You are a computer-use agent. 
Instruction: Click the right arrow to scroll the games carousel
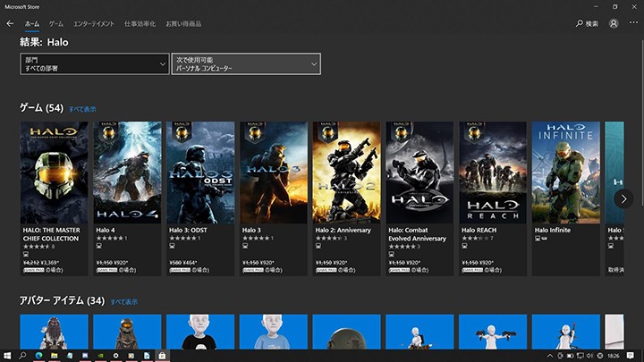[623, 198]
